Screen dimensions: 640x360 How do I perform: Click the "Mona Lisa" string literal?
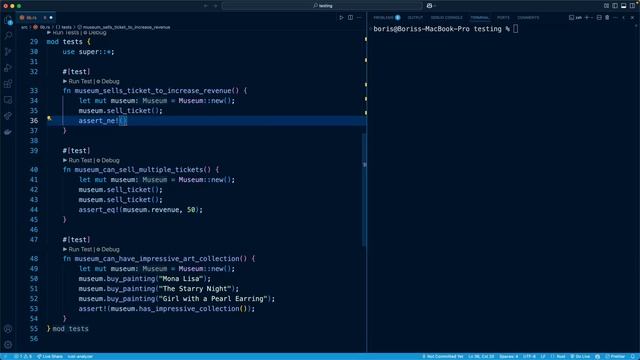point(181,279)
